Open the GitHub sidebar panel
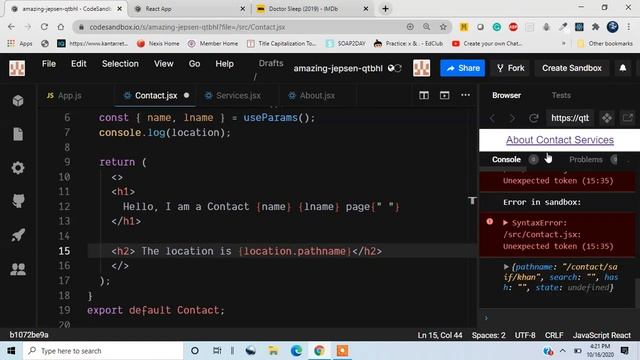The height and width of the screenshot is (360, 640). tap(18, 201)
